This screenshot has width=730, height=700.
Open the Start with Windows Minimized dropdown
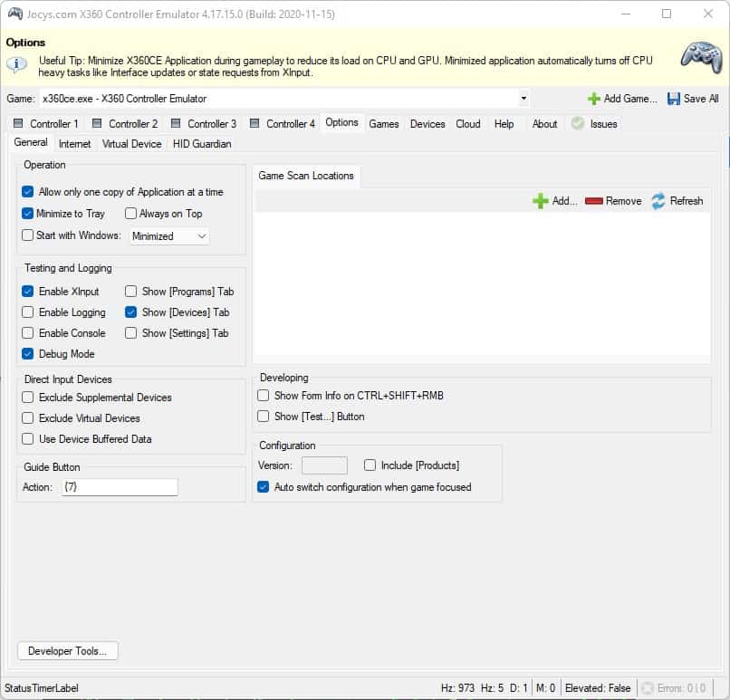point(202,236)
